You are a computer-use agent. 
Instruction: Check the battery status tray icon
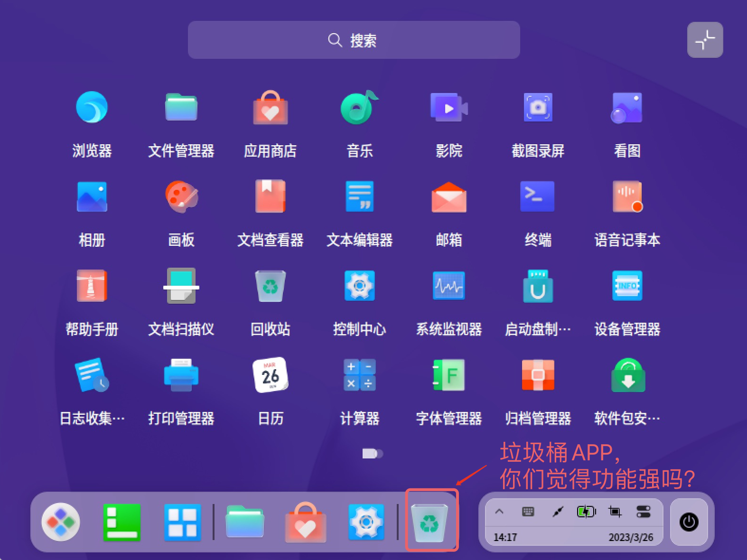tap(586, 512)
